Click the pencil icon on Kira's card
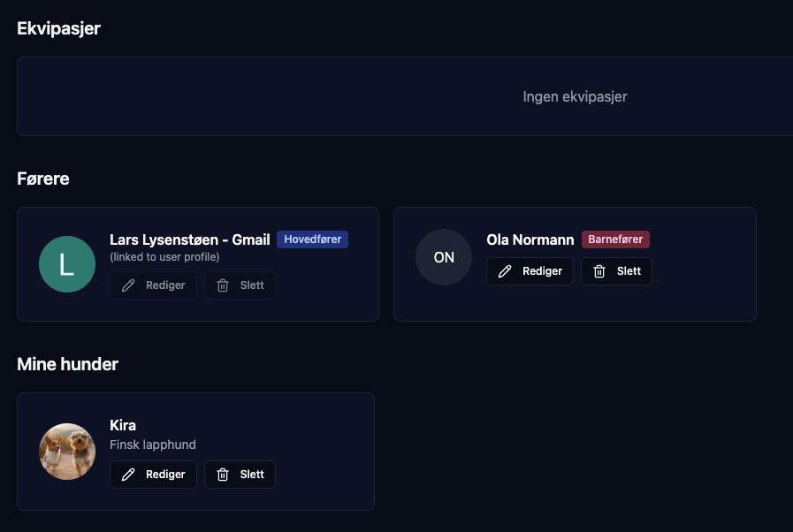The image size is (793, 532). [x=128, y=475]
